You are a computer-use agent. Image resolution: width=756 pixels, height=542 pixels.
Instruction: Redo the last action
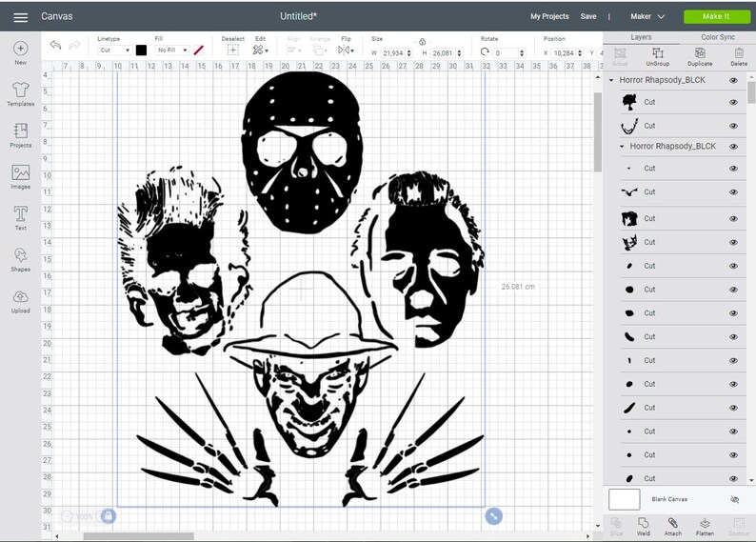coord(74,46)
